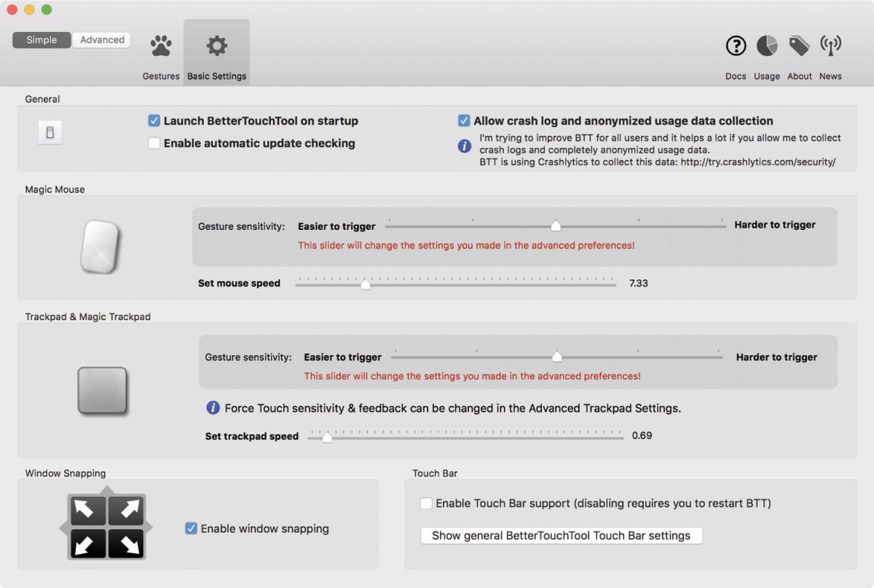Click 'Harder to trigger' label in Trackpad section

coord(776,357)
